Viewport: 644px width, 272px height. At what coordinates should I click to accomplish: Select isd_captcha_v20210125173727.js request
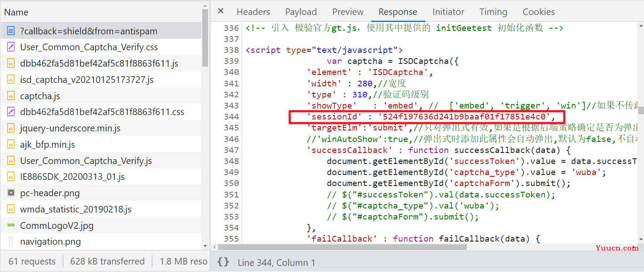pyautogui.click(x=101, y=80)
